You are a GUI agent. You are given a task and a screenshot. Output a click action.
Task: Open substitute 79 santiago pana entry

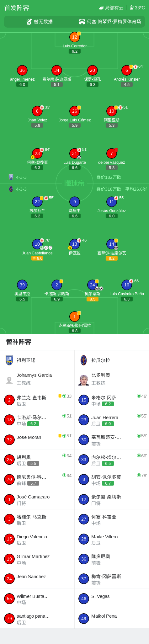tap(37, 619)
